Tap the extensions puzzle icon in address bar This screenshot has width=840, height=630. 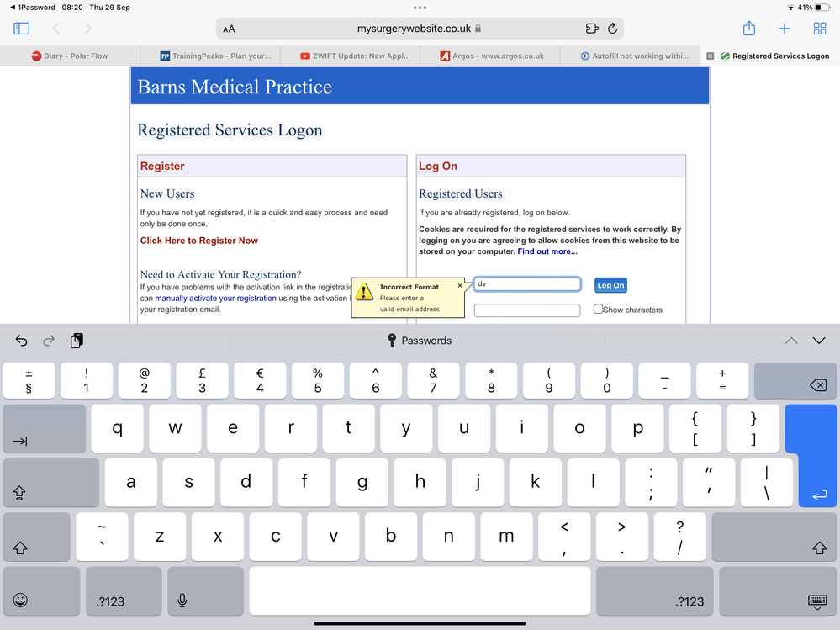[591, 29]
